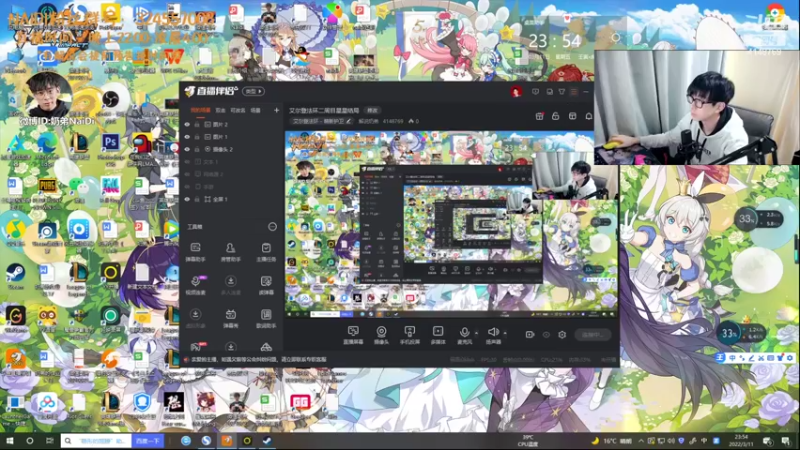Edit the 艾尔登法环 game category tag
800x450 pixels.
(321, 121)
